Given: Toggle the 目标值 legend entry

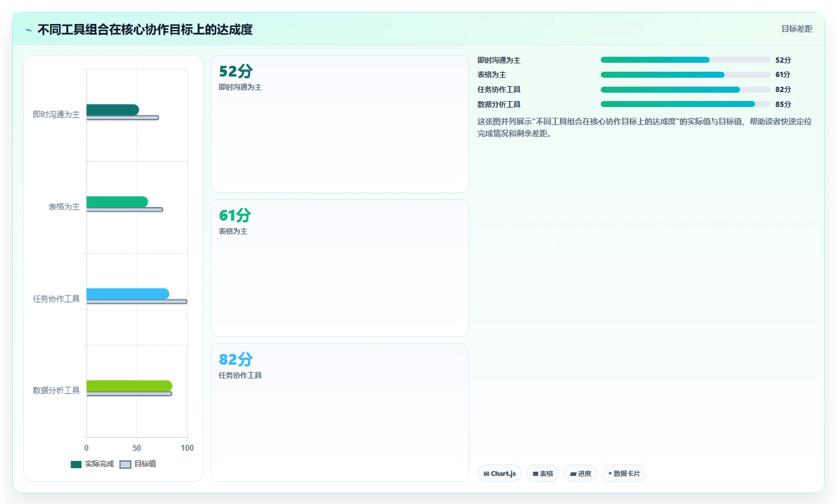Looking at the screenshot, I should coord(138,464).
